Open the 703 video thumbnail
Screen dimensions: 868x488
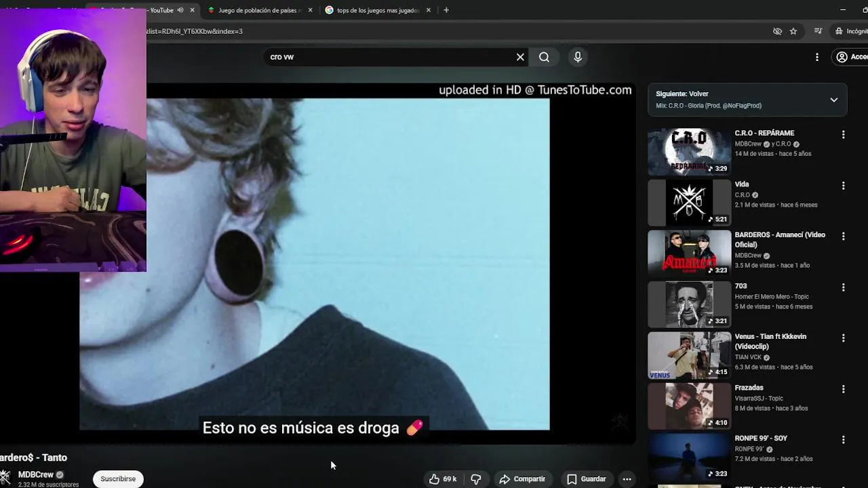690,304
